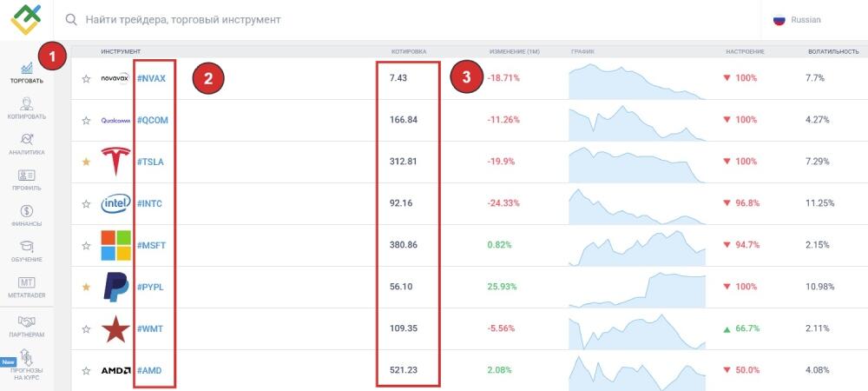
Task: Remove #TSLA from favorites via star
Action: [x=86, y=162]
